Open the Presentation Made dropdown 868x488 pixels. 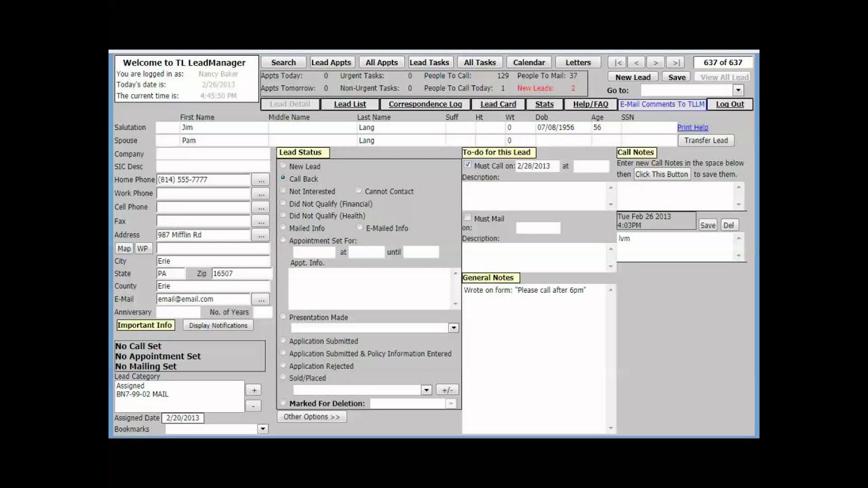click(x=454, y=328)
